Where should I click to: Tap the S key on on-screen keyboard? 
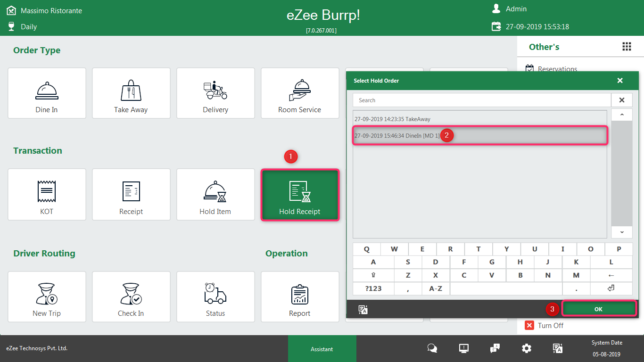pos(408,262)
